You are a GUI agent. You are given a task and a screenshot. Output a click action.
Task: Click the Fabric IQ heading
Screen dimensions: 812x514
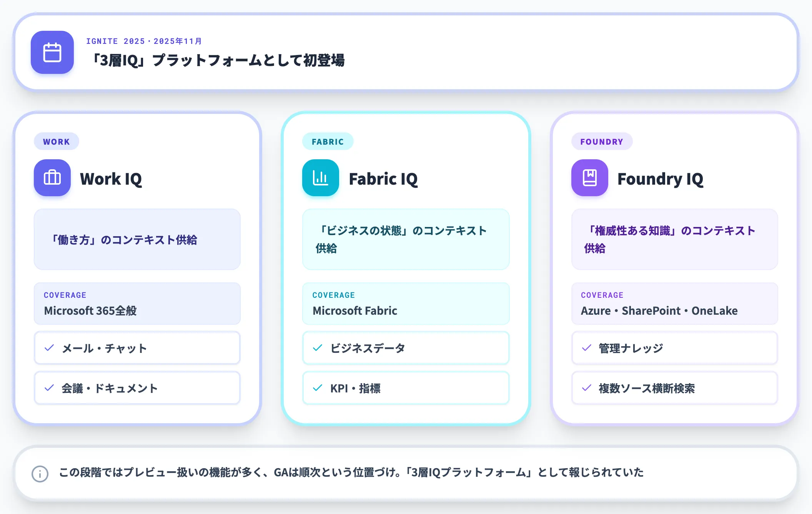[383, 179]
